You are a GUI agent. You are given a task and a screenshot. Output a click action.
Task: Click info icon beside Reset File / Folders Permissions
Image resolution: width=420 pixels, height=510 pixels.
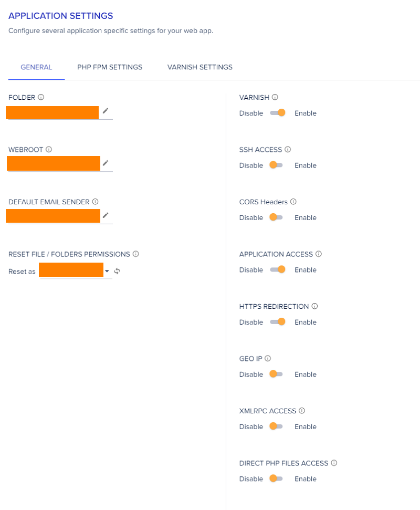point(136,254)
